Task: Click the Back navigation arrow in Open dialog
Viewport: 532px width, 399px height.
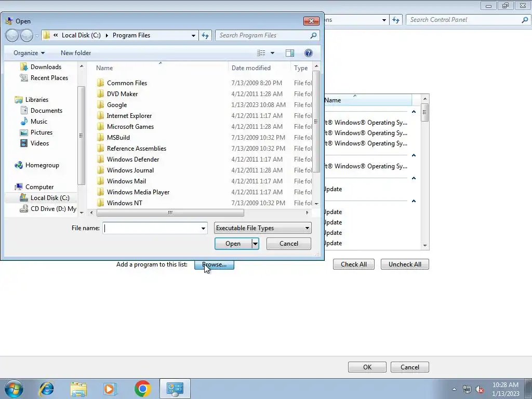Action: pyautogui.click(x=12, y=35)
